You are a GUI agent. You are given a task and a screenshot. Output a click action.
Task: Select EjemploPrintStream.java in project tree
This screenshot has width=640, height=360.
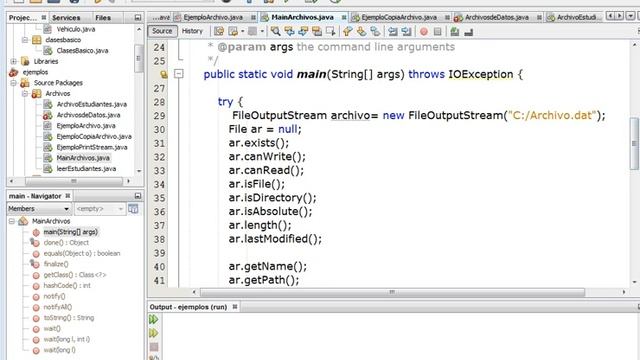point(92,147)
